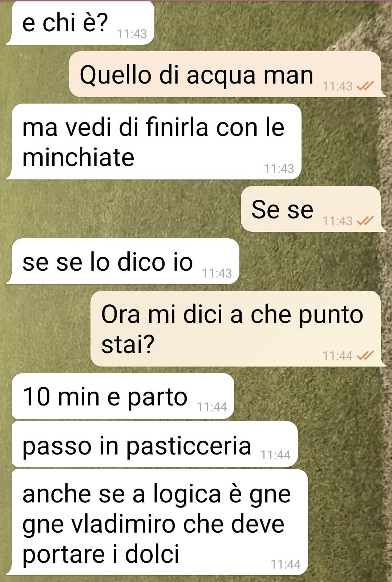Select the '10 min e parto' message
The height and width of the screenshot is (582, 392).
point(123,396)
